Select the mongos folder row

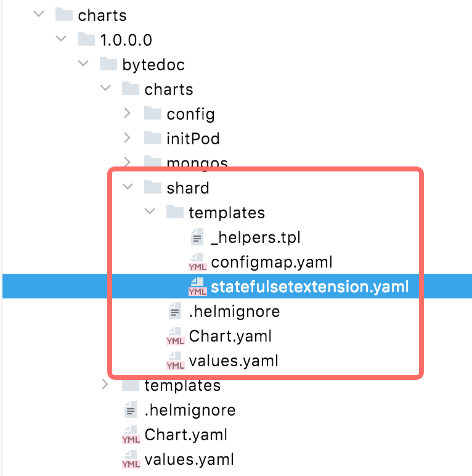(x=197, y=163)
